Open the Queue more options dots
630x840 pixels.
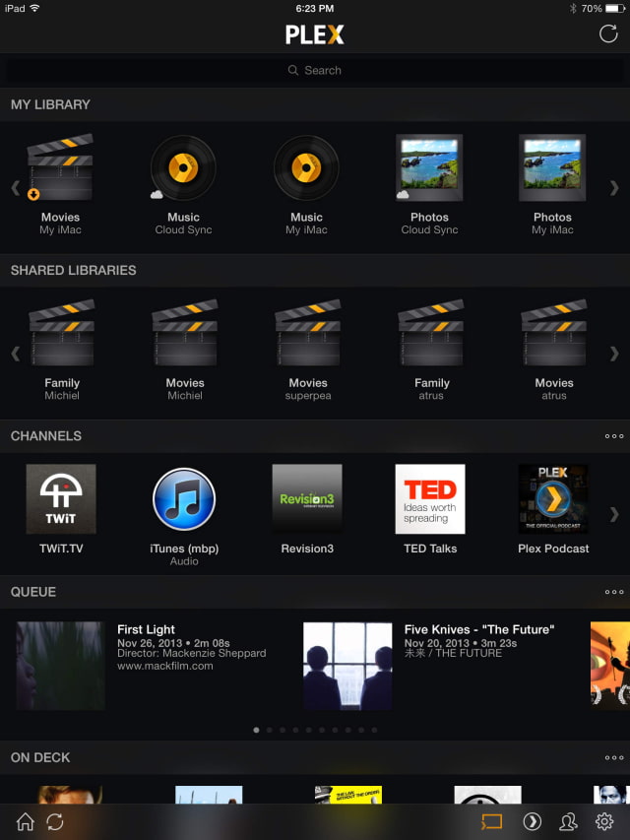click(614, 592)
